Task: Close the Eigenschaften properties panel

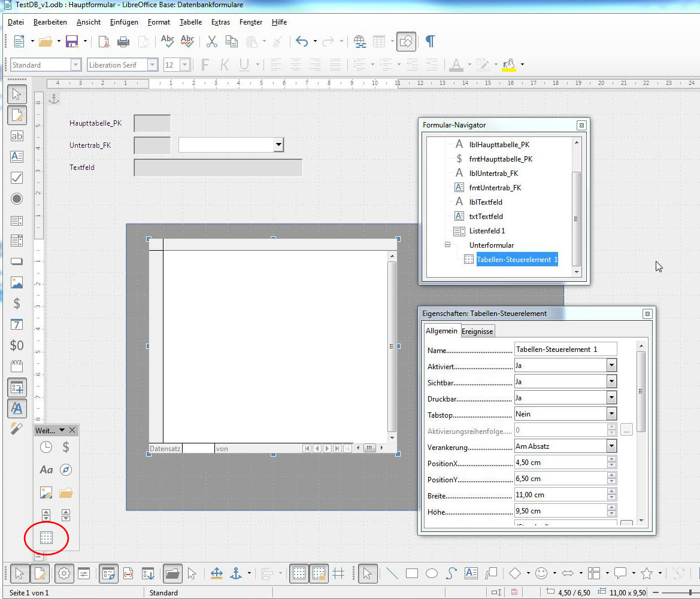Action: pos(647,314)
